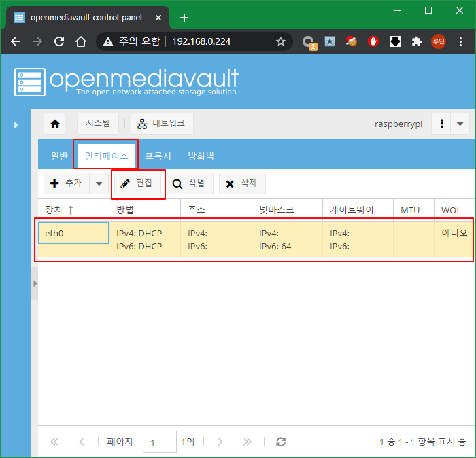This screenshot has width=476, height=458.
Task: Sort by the WOL column header
Action: point(454,210)
